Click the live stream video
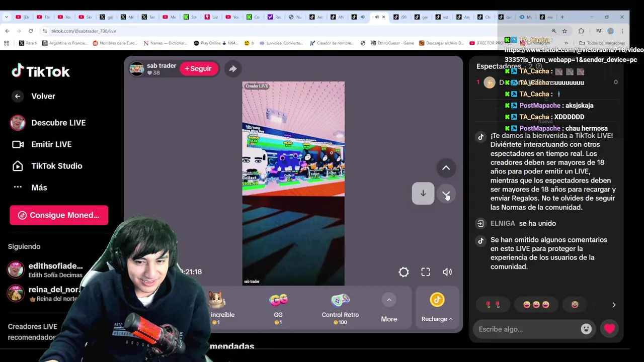Screen dimensions: 644x362 click(293, 184)
